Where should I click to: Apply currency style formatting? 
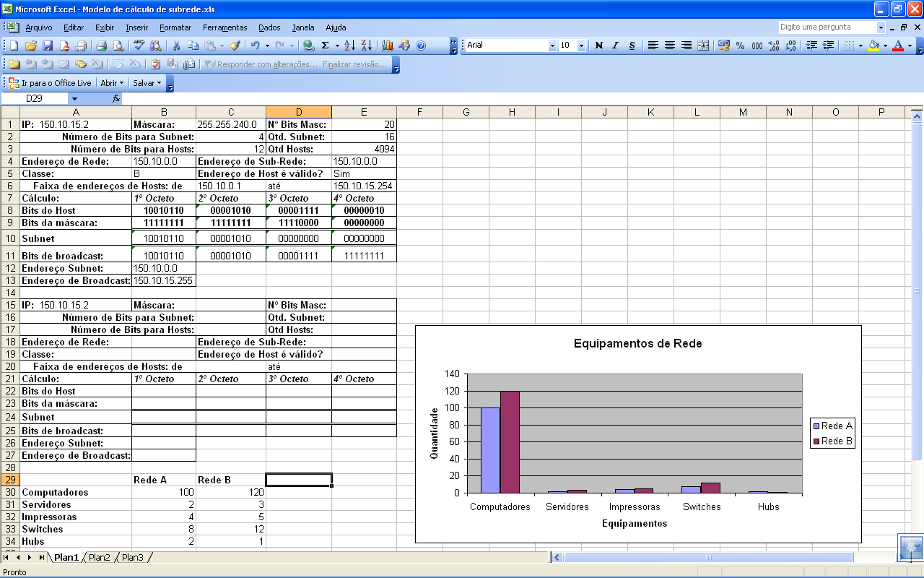pyautogui.click(x=724, y=46)
